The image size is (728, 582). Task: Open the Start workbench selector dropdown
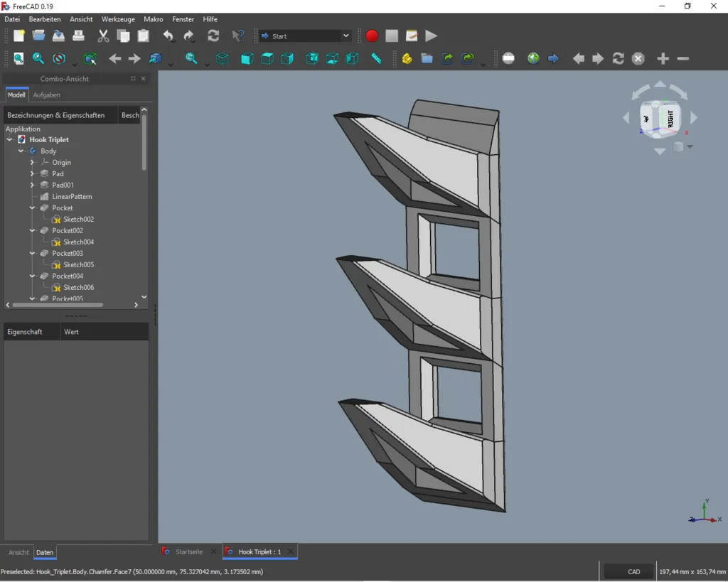click(x=305, y=36)
